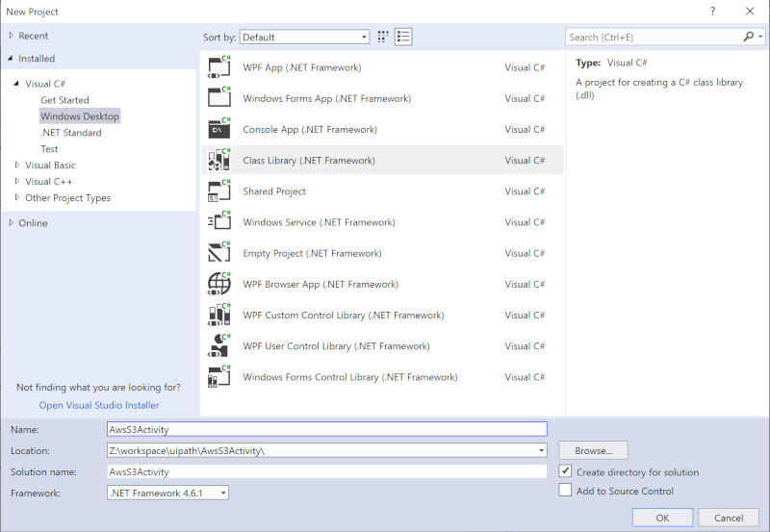
Task: Open the Framework version dropdown
Action: [x=168, y=493]
